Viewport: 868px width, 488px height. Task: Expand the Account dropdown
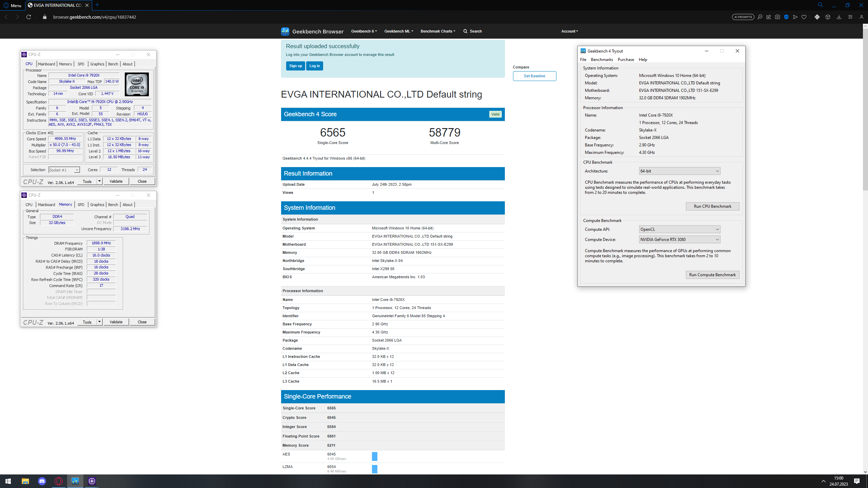point(570,31)
